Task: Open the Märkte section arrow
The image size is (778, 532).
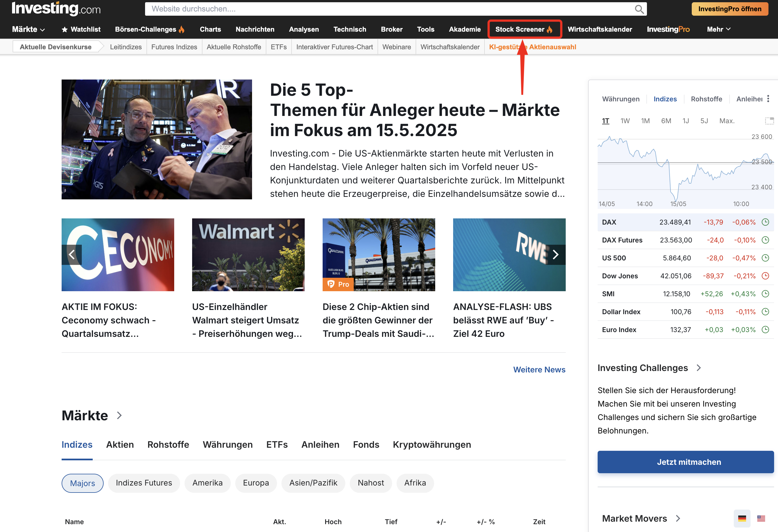Action: pos(119,416)
